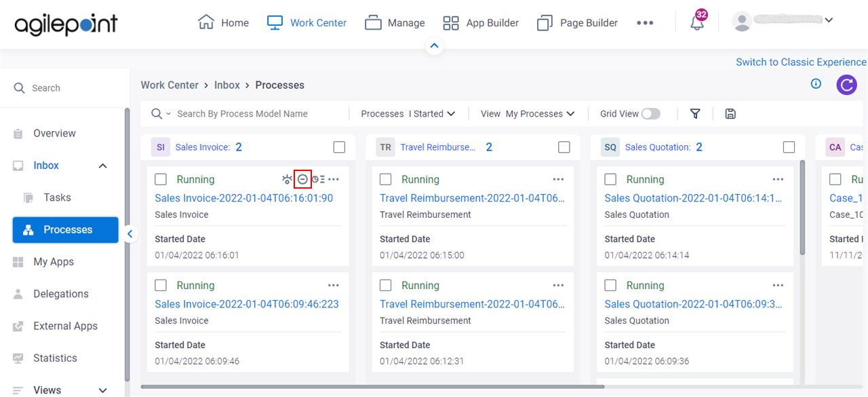868x397 pixels.
Task: Open App Builder from top navigation
Action: [481, 22]
